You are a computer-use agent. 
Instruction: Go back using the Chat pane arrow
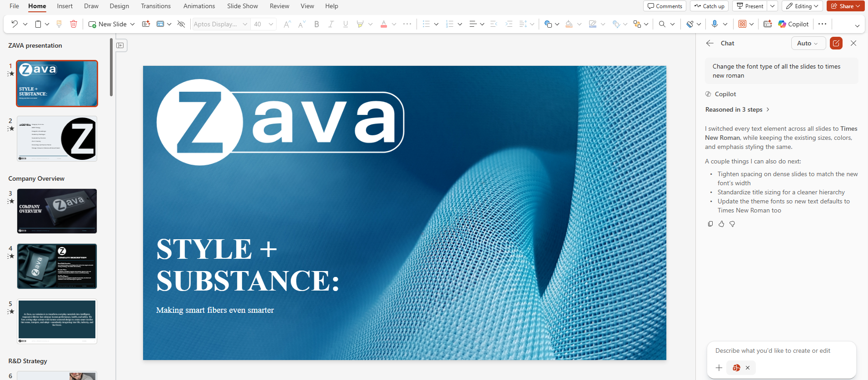tap(710, 43)
